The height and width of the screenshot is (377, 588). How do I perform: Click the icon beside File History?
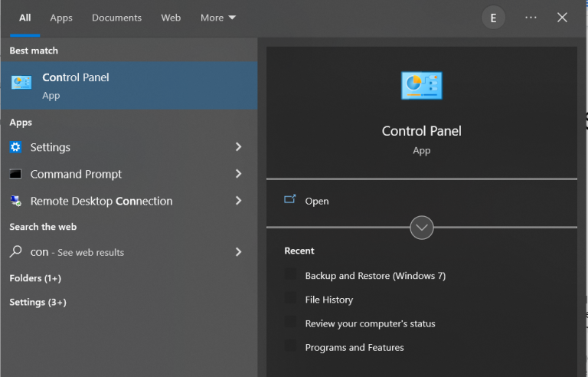click(x=290, y=298)
